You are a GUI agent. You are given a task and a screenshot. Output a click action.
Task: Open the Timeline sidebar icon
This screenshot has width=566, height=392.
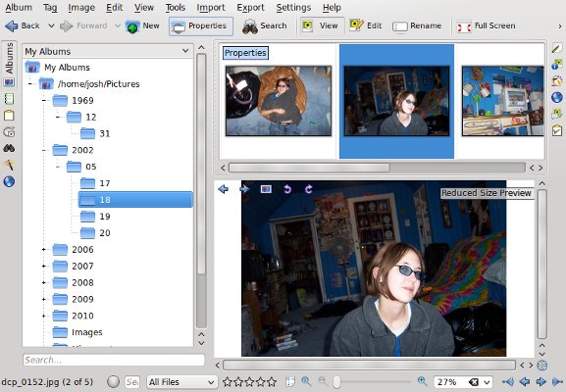coord(9,132)
